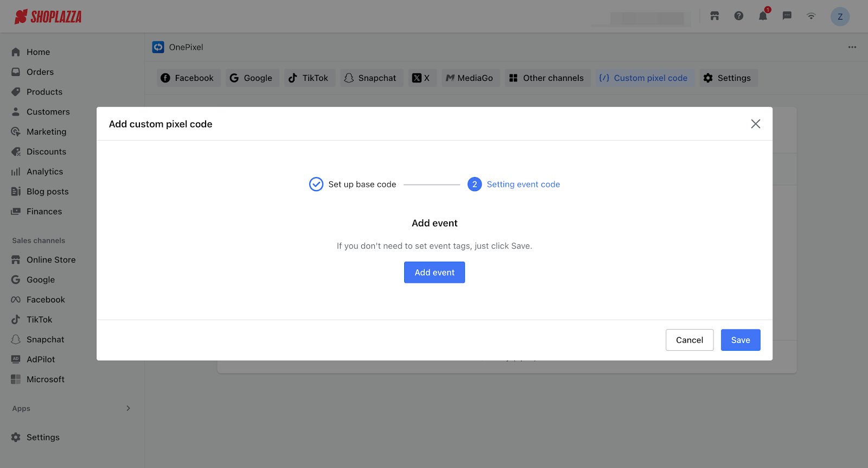
Task: Close the Add custom pixel code dialog
Action: coord(755,124)
